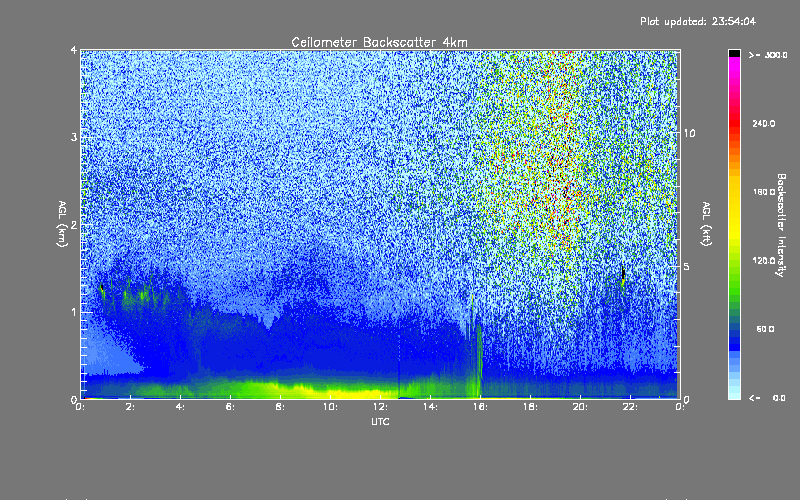Click the "2:" hour label on the time axis

click(x=131, y=407)
